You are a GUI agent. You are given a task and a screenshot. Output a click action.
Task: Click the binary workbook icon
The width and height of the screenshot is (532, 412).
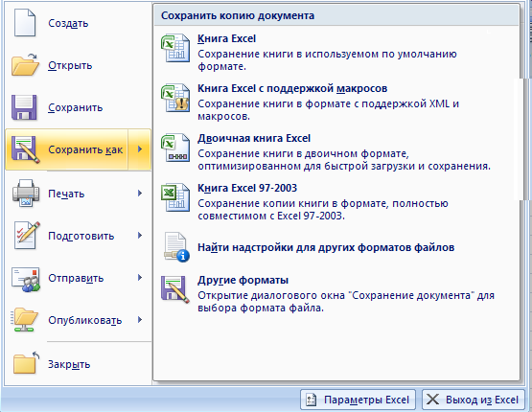coord(175,148)
